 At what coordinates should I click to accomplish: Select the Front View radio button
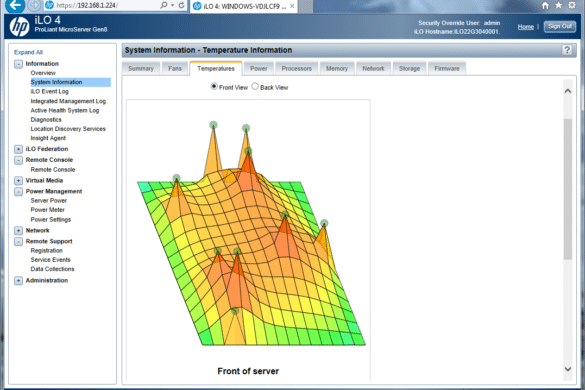tap(214, 87)
